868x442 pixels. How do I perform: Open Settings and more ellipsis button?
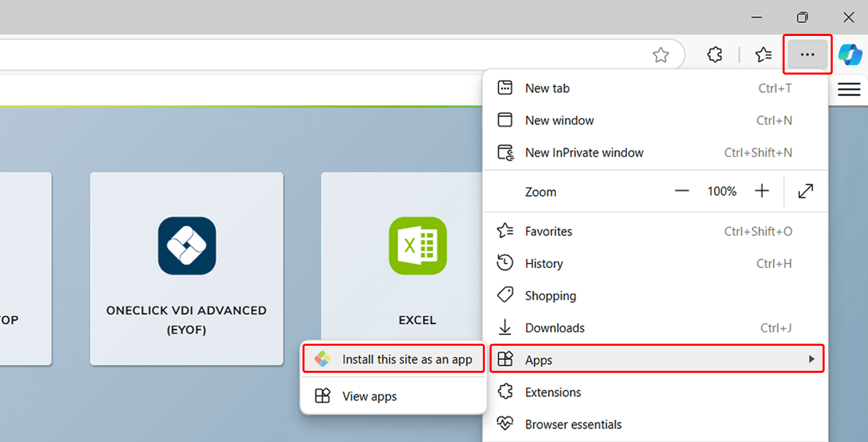[807, 55]
